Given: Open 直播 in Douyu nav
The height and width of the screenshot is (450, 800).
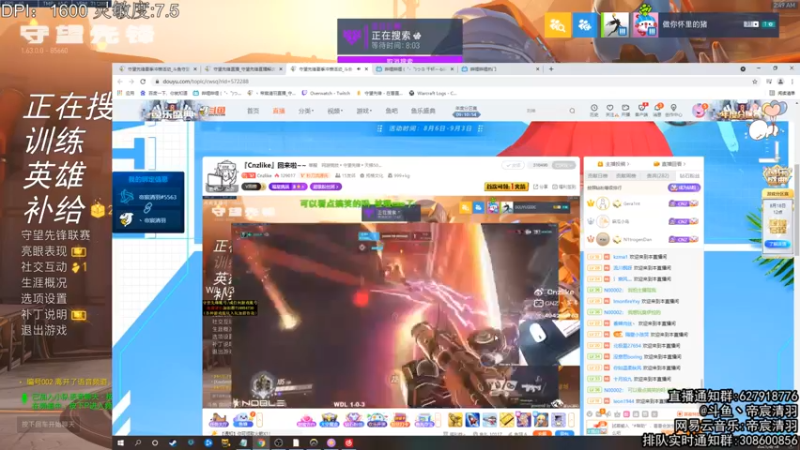Looking at the screenshot, I should (x=279, y=111).
